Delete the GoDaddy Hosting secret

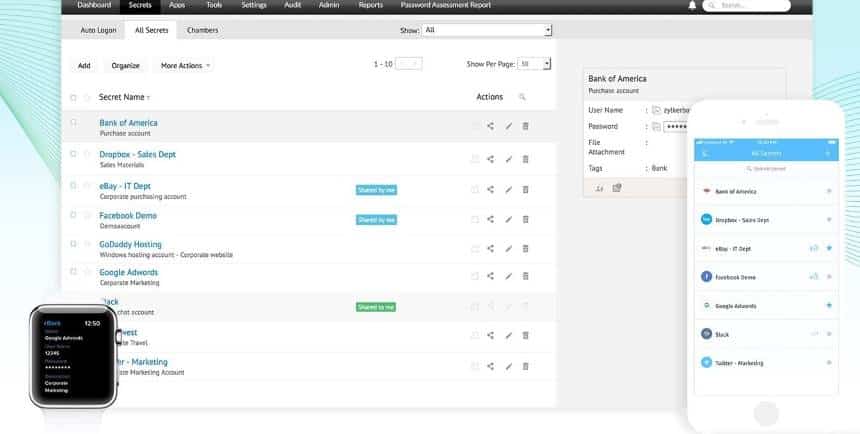(x=525, y=248)
